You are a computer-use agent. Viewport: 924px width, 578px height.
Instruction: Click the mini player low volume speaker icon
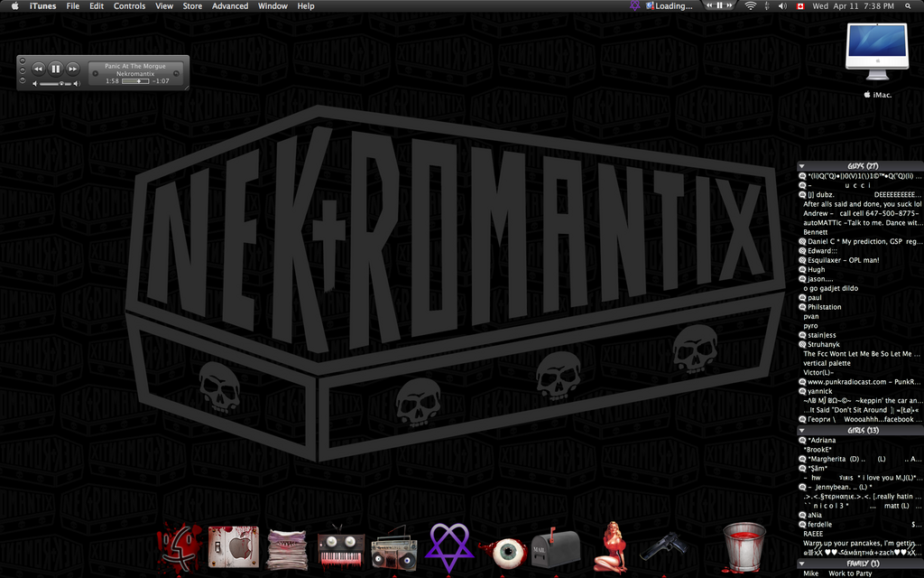(x=35, y=84)
